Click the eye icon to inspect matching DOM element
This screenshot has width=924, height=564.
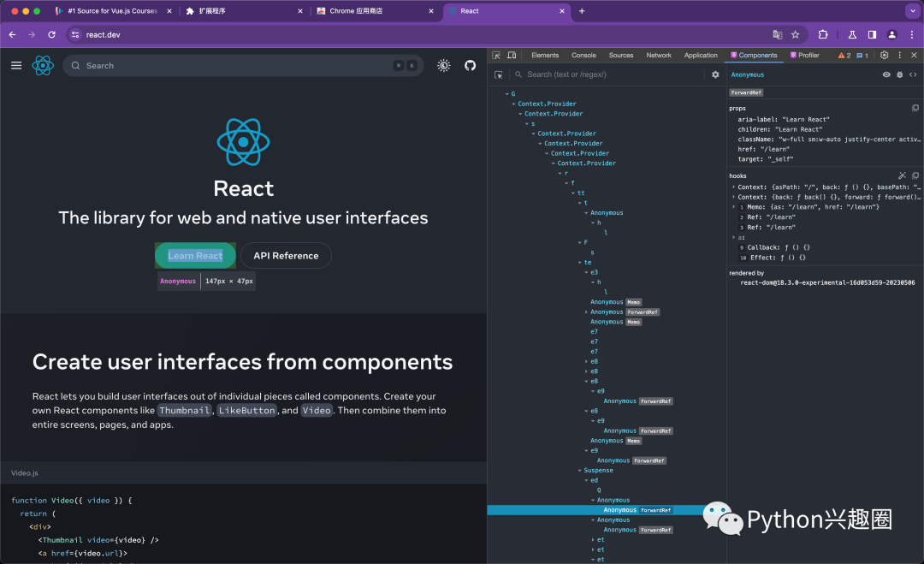click(886, 74)
